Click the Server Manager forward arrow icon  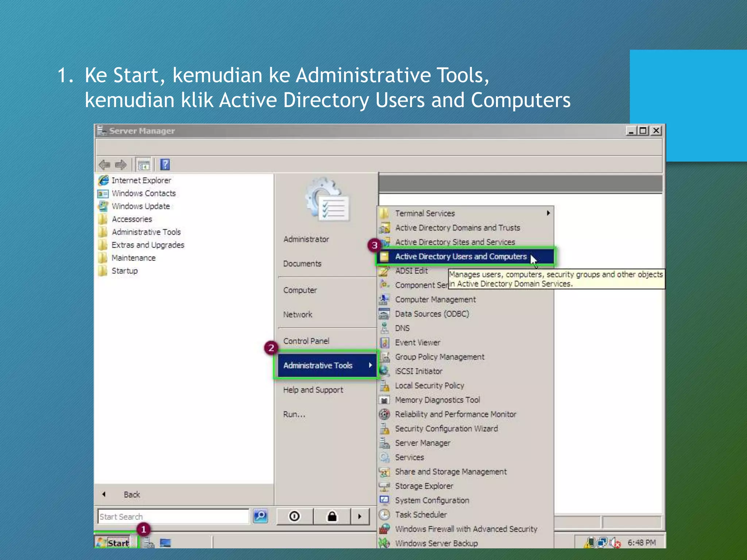[121, 165]
